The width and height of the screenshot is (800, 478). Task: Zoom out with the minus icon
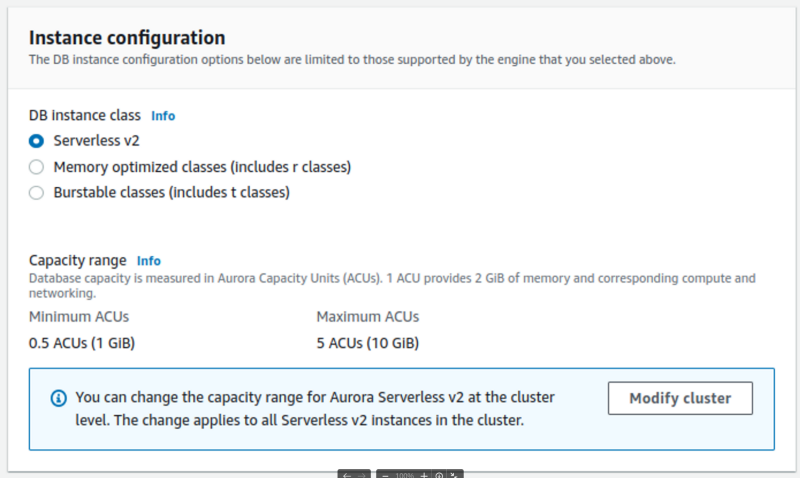[386, 475]
